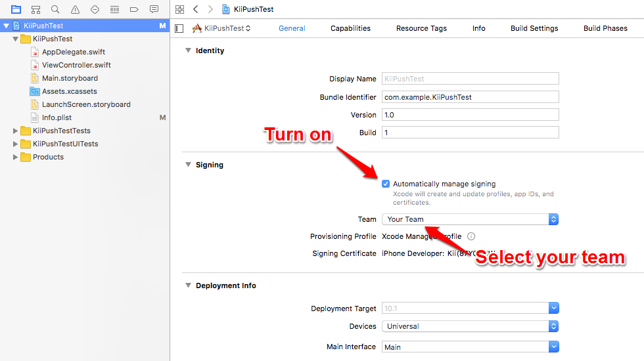This screenshot has width=644, height=361.
Task: Select LaunchScreen.storyboard in navigator
Action: tap(86, 104)
